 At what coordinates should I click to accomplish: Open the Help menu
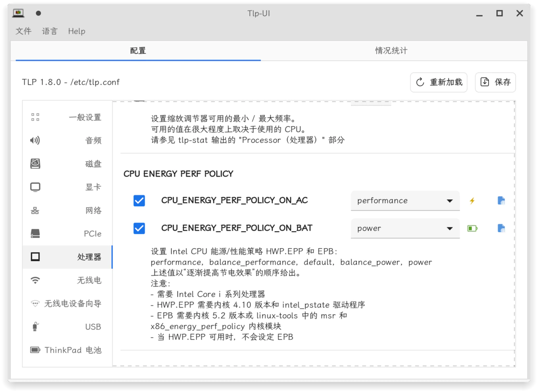tap(76, 31)
